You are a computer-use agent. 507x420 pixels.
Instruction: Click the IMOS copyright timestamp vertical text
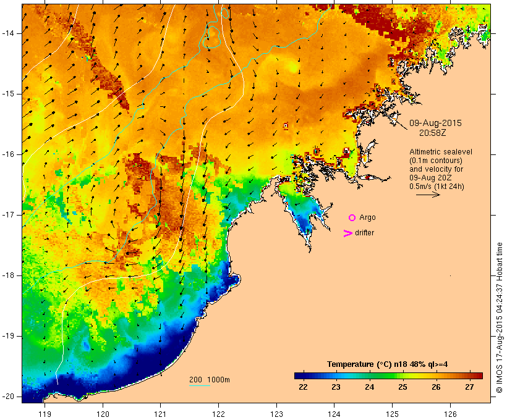click(x=500, y=317)
